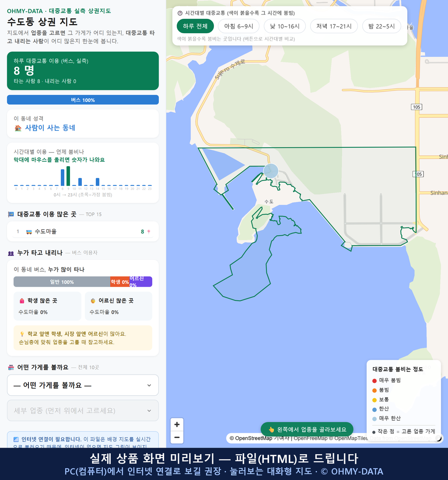
Task: Click the blue bar at hour 8
Action: click(63, 177)
